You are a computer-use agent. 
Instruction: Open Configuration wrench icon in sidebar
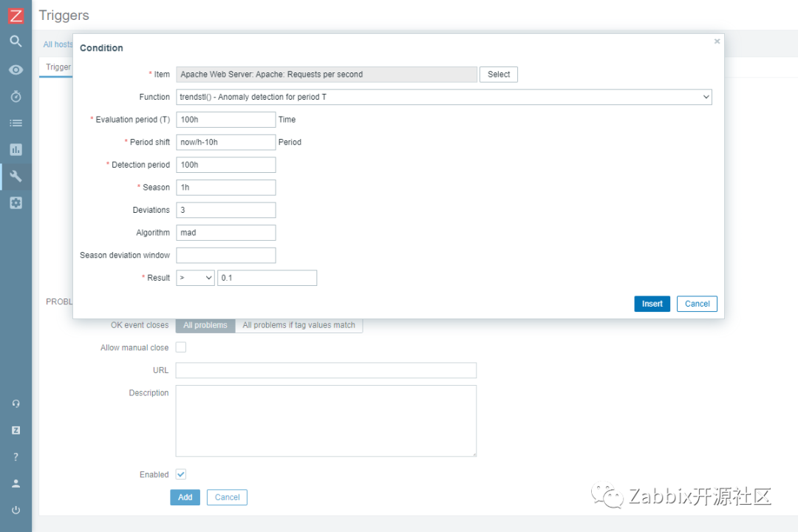[x=16, y=176]
